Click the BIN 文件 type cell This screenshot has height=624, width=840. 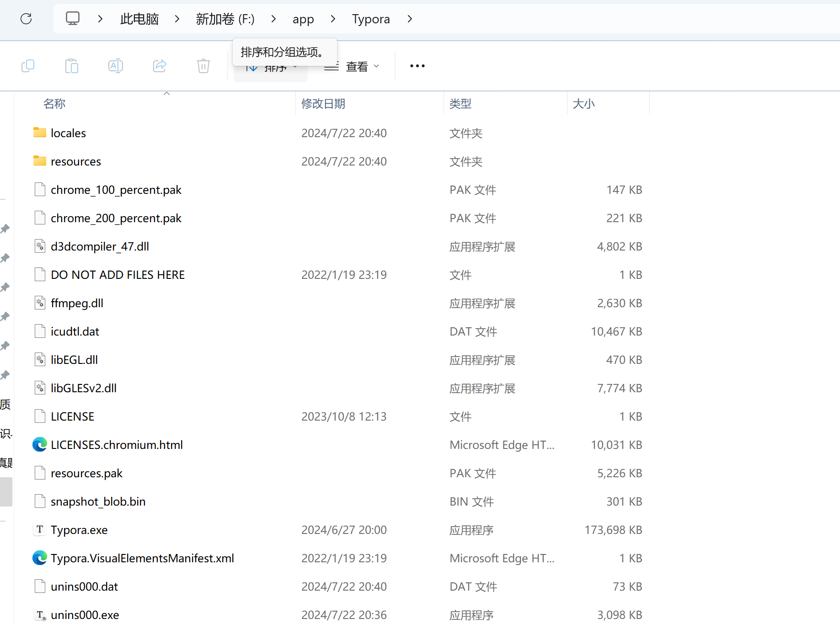pyautogui.click(x=472, y=501)
